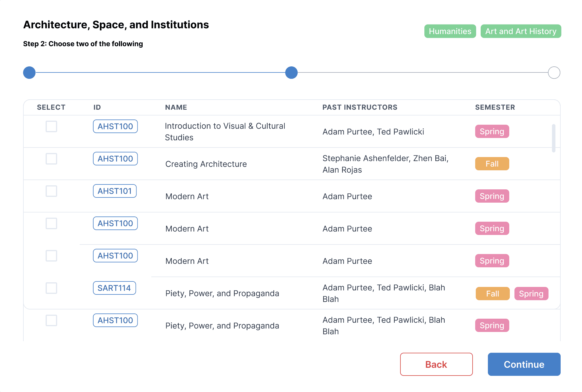The image size is (582, 392).
Task: Click the second progress step circle
Action: pyautogui.click(x=291, y=72)
